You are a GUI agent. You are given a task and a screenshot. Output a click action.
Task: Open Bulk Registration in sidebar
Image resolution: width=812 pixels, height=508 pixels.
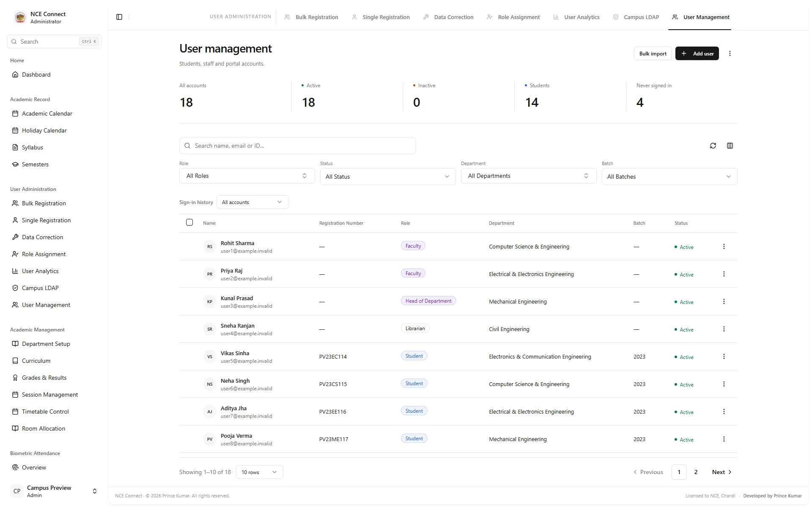point(54,203)
